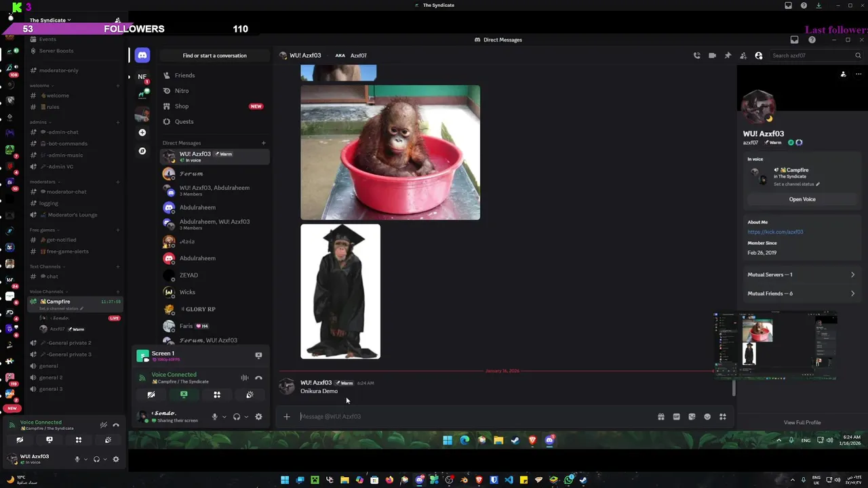Image resolution: width=868 pixels, height=488 pixels.
Task: Open settings gear beside WU! Azxf03 panel
Action: (x=116, y=459)
